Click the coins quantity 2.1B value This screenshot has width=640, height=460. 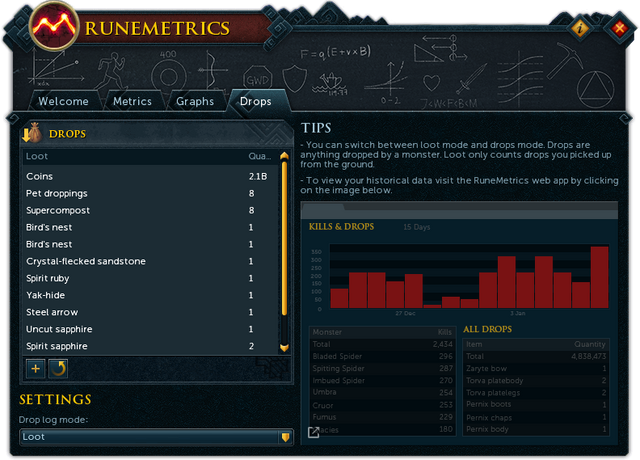[258, 176]
